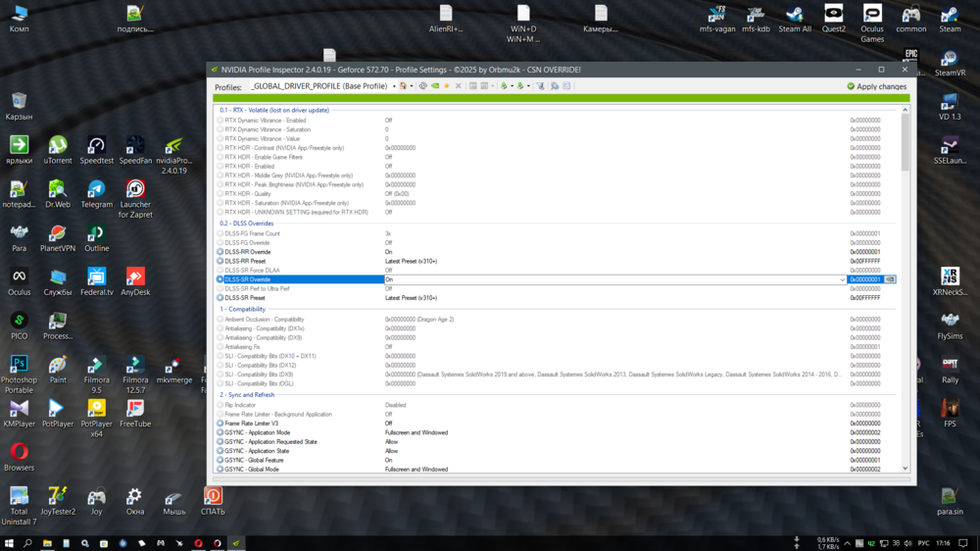
Task: Expand the DLSS-SR Override value dropdown
Action: pos(842,279)
